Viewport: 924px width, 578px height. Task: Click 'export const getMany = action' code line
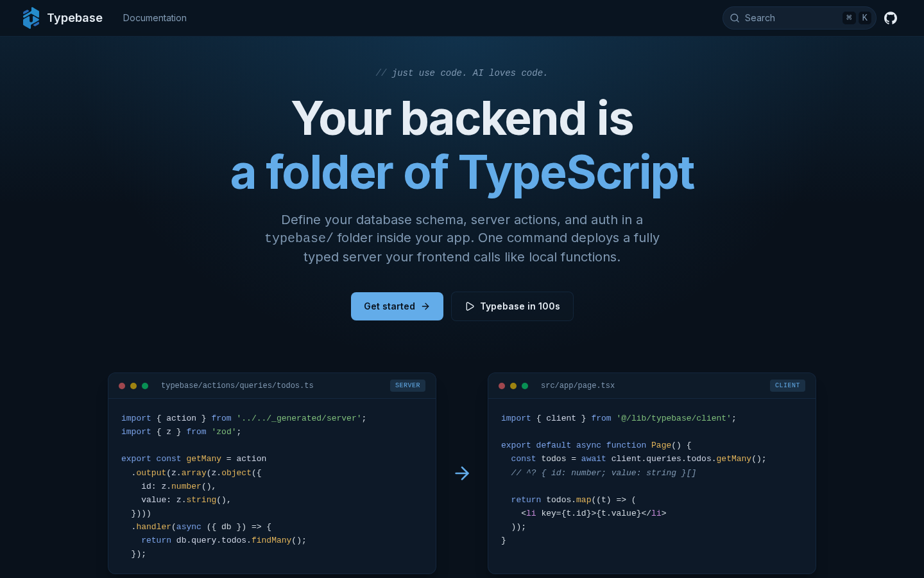click(x=194, y=459)
